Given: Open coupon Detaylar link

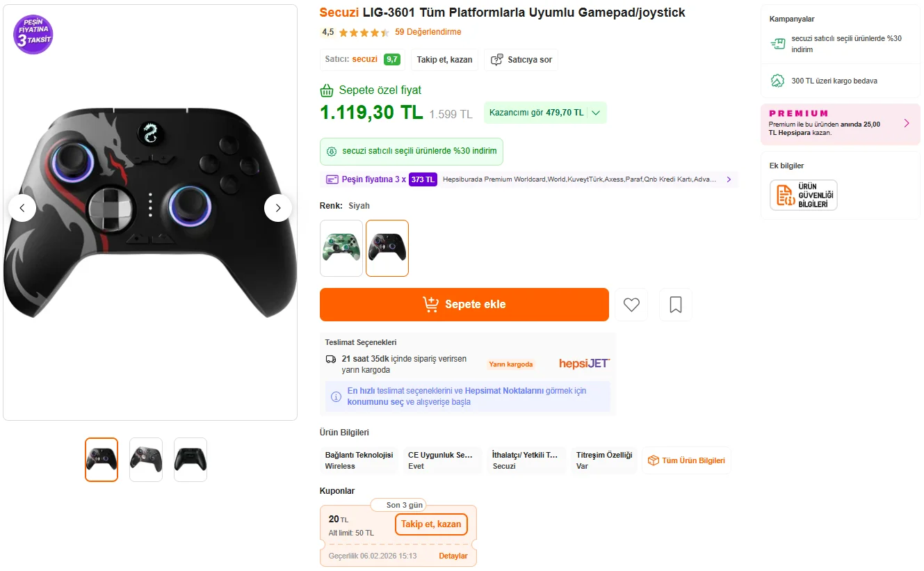Looking at the screenshot, I should pyautogui.click(x=453, y=556).
